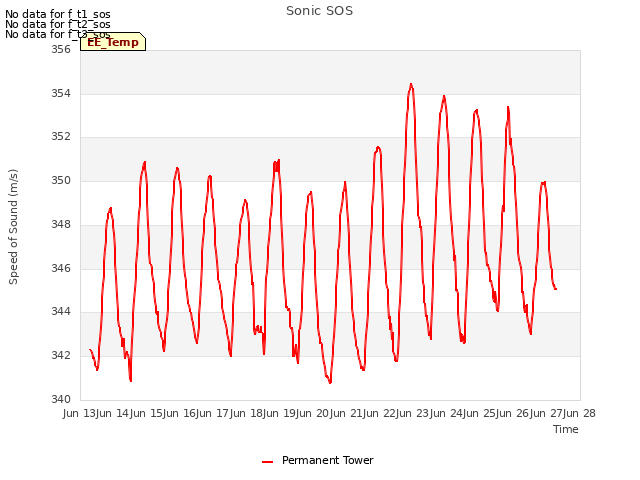The height and width of the screenshot is (480, 640).
Task: Click the y-axis value 344
Action: (x=60, y=311)
